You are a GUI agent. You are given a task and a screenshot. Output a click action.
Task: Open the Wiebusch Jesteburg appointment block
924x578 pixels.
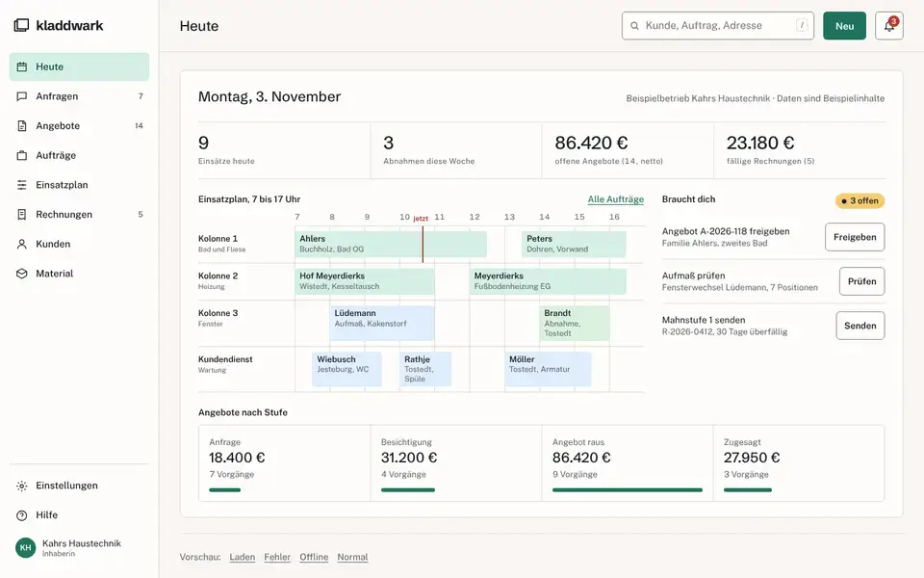347,369
